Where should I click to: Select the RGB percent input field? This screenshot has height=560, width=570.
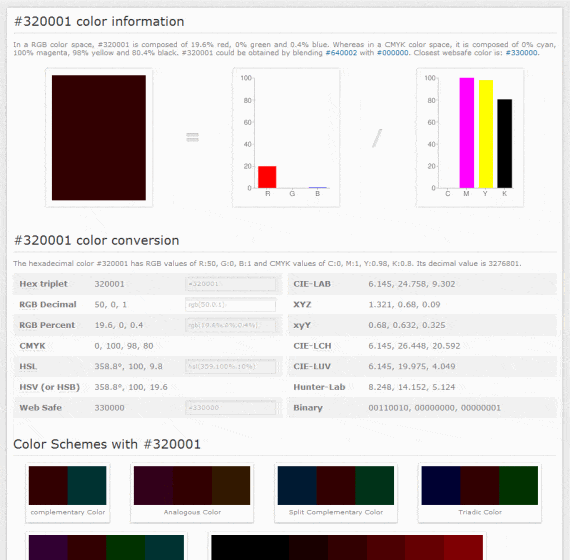tap(230, 325)
